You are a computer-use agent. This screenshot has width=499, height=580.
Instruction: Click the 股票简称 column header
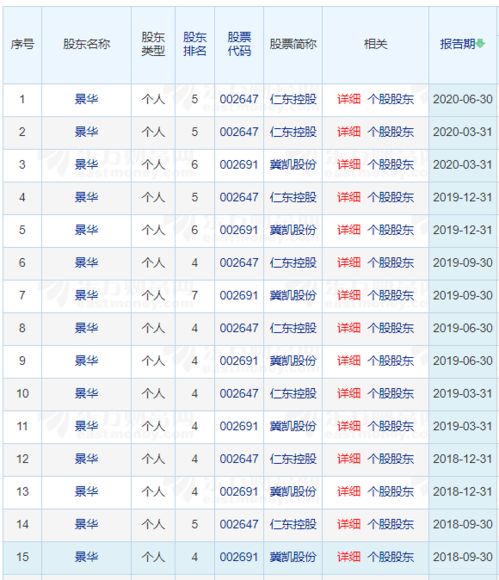coord(293,44)
